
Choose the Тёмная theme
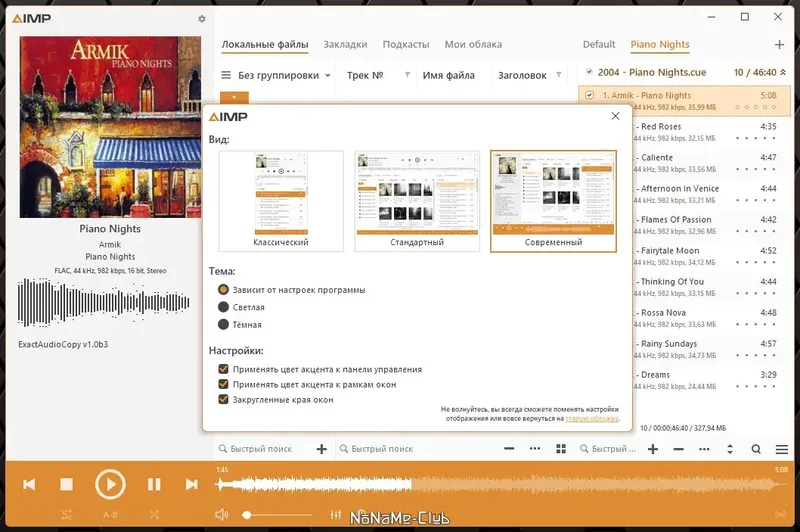tap(240, 324)
